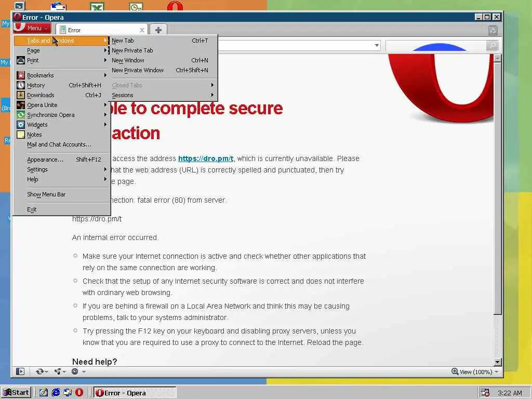This screenshot has width=532, height=399.
Task: Select Tabs and Windows menu entry
Action: click(62, 41)
